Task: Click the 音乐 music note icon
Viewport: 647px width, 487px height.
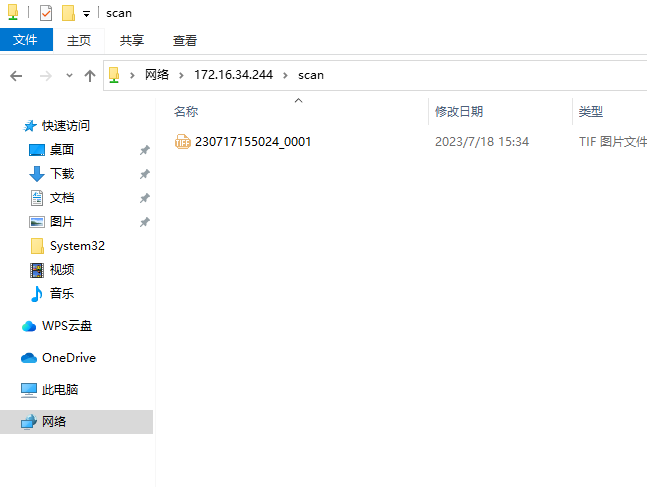Action: click(x=37, y=294)
